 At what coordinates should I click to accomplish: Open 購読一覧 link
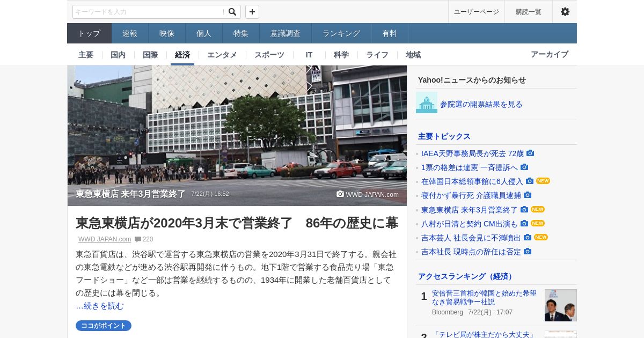click(529, 12)
